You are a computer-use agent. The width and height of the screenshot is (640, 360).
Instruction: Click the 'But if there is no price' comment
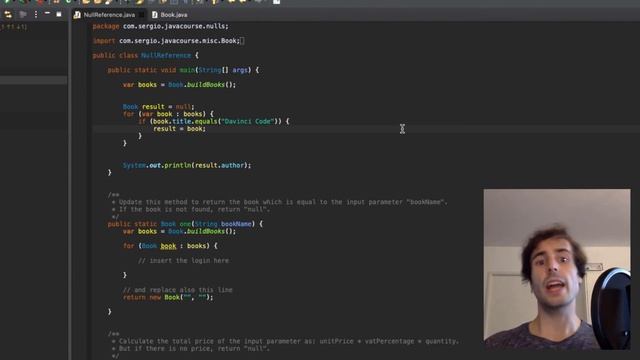click(x=191, y=349)
